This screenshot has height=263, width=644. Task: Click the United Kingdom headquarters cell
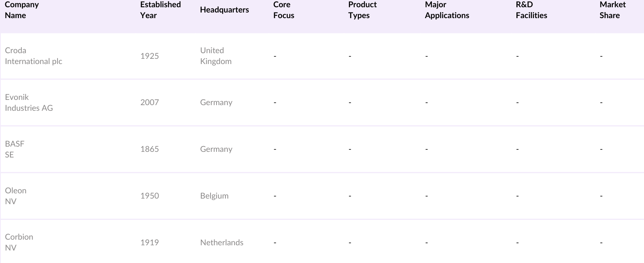(216, 56)
